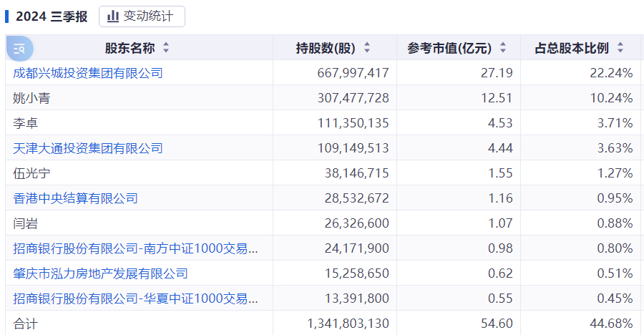Click the market value 4.44

500,148
